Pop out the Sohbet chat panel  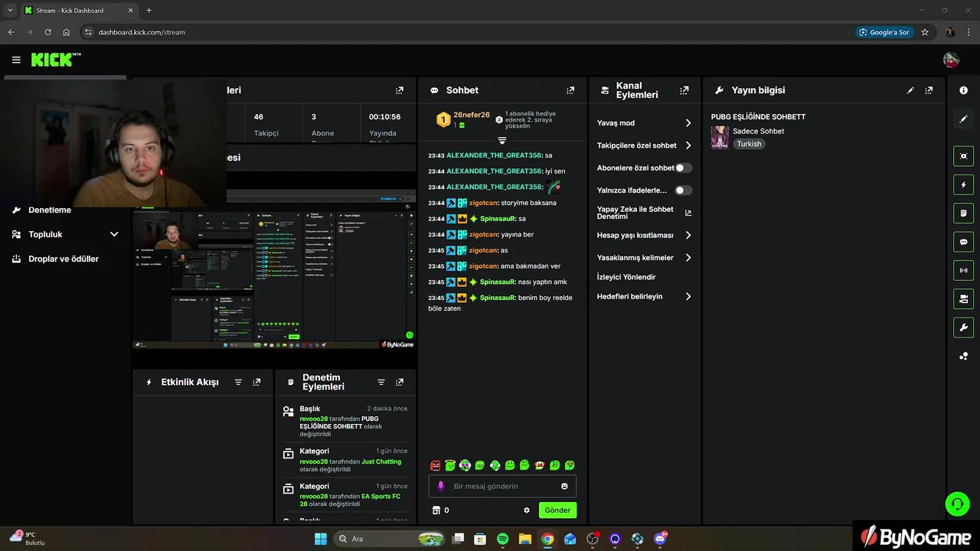(x=570, y=90)
